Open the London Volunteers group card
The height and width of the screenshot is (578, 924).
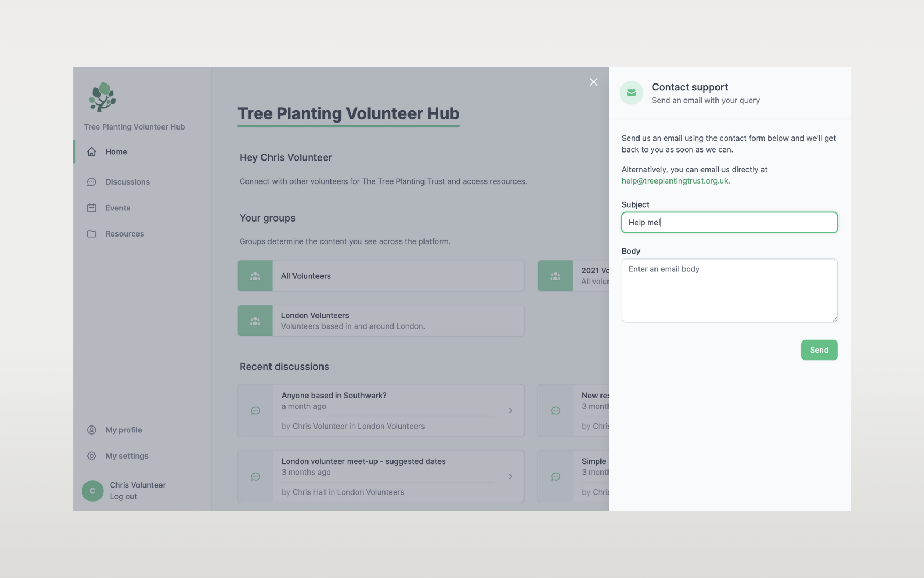[x=381, y=321]
